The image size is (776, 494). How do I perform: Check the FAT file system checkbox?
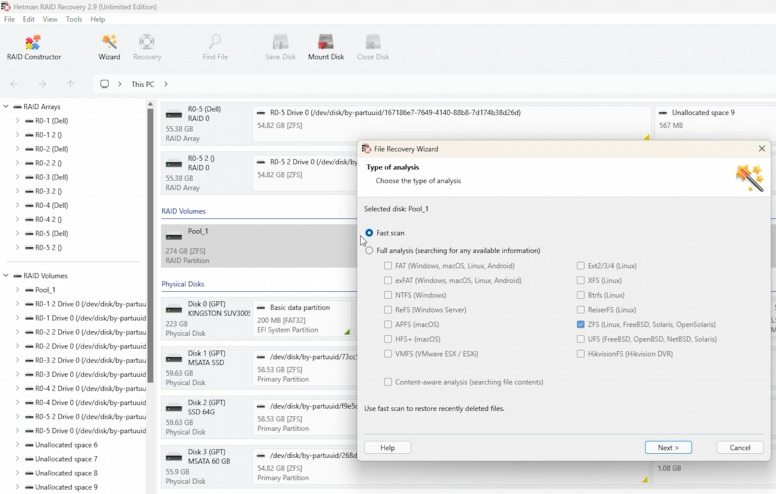tap(388, 266)
